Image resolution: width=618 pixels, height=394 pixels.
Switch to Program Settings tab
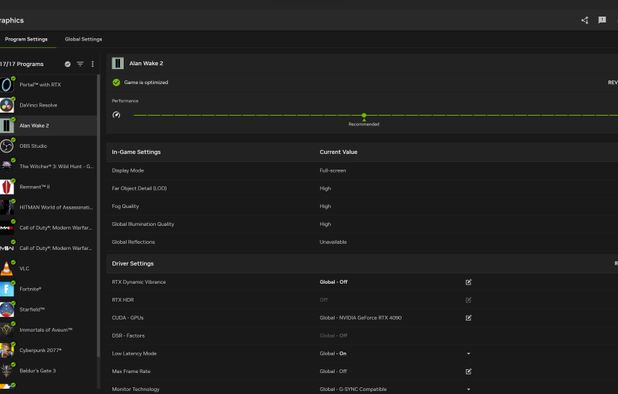point(26,39)
